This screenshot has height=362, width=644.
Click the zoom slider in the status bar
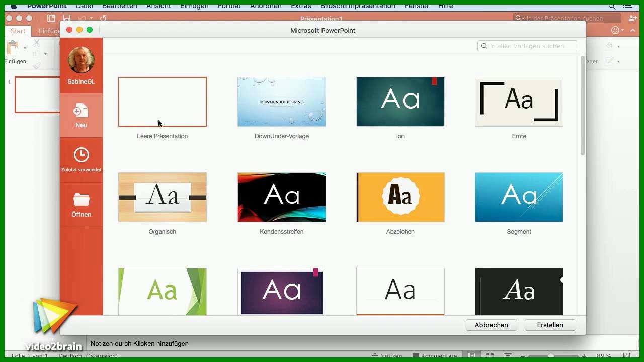pyautogui.click(x=552, y=356)
